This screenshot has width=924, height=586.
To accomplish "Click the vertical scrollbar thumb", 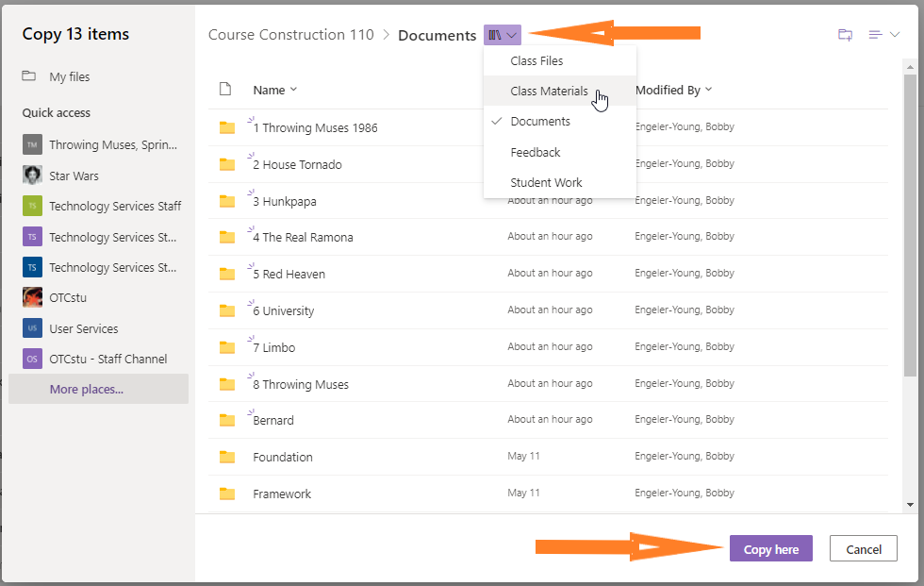I will 910,226.
